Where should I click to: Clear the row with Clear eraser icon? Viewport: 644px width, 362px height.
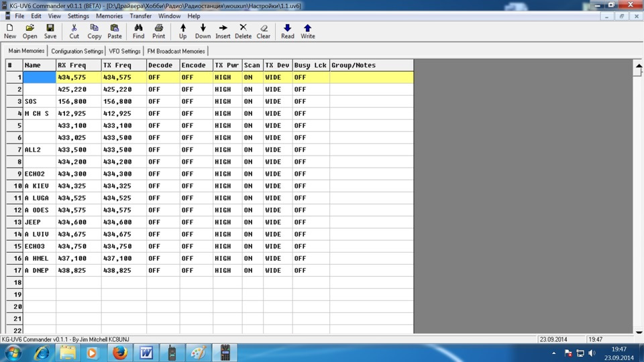click(x=263, y=32)
